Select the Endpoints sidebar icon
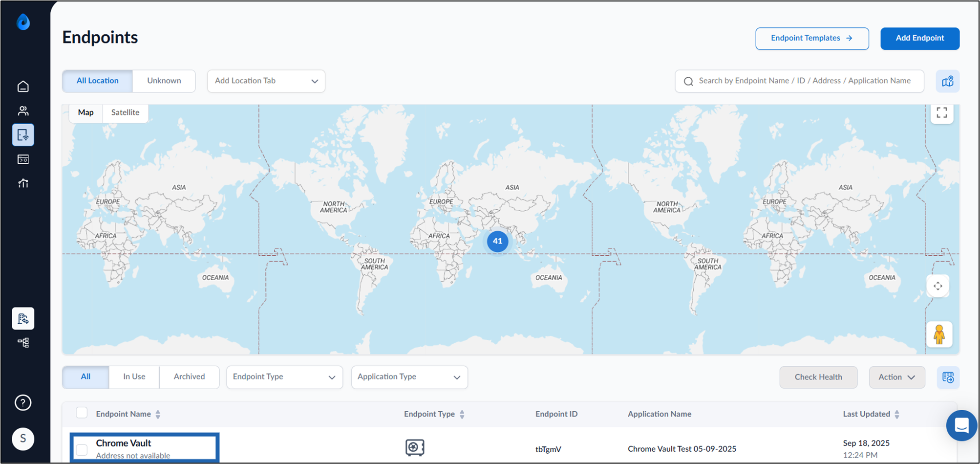The height and width of the screenshot is (464, 980). [x=23, y=135]
